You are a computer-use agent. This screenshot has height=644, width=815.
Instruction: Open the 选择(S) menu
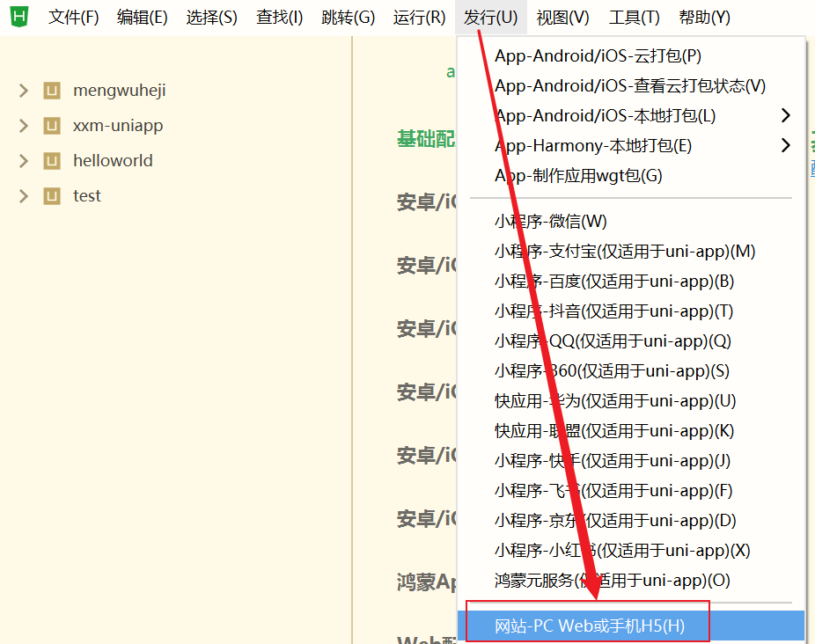(x=211, y=17)
